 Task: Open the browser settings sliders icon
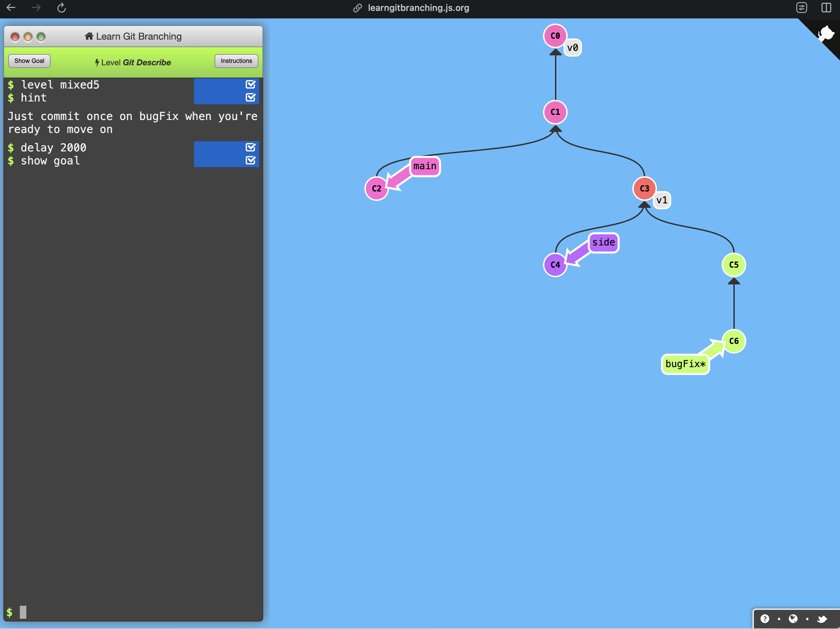[801, 7]
